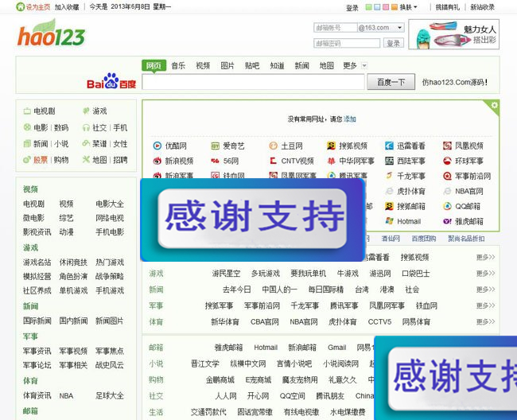Open 优酷网 video site icon
This screenshot has width=517, height=420.
click(x=157, y=146)
